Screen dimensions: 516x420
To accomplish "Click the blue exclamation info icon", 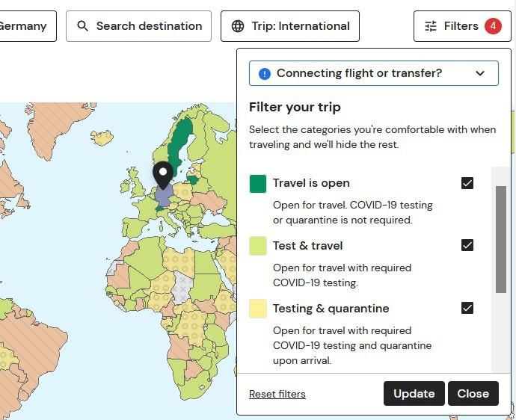I will (x=264, y=73).
